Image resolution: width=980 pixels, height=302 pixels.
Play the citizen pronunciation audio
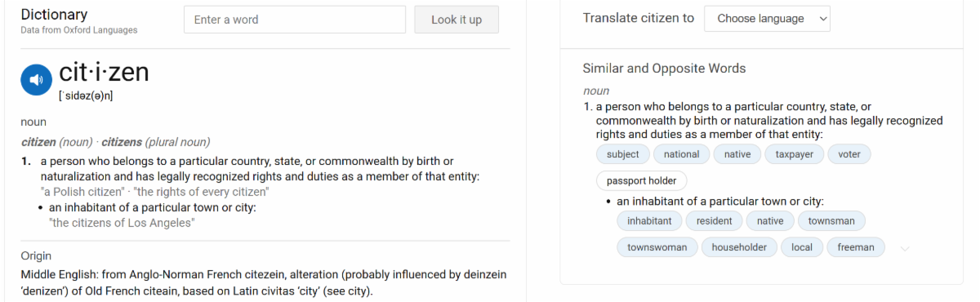point(36,80)
